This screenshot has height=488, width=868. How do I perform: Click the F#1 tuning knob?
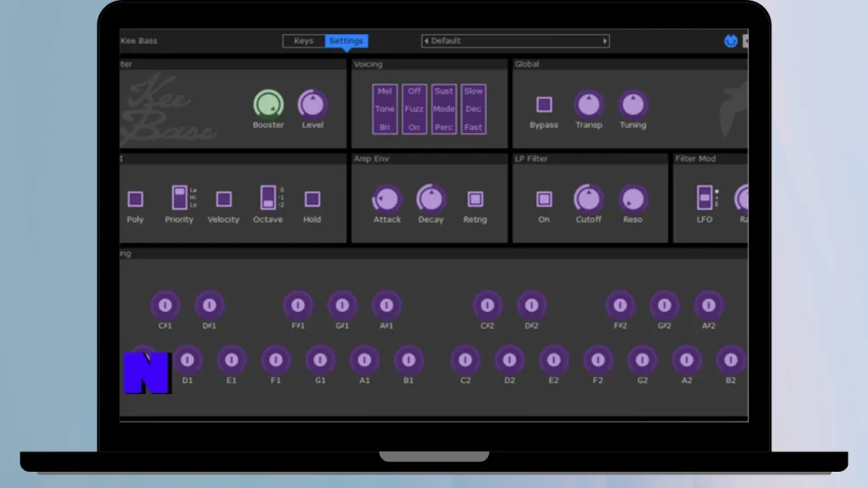pos(298,305)
